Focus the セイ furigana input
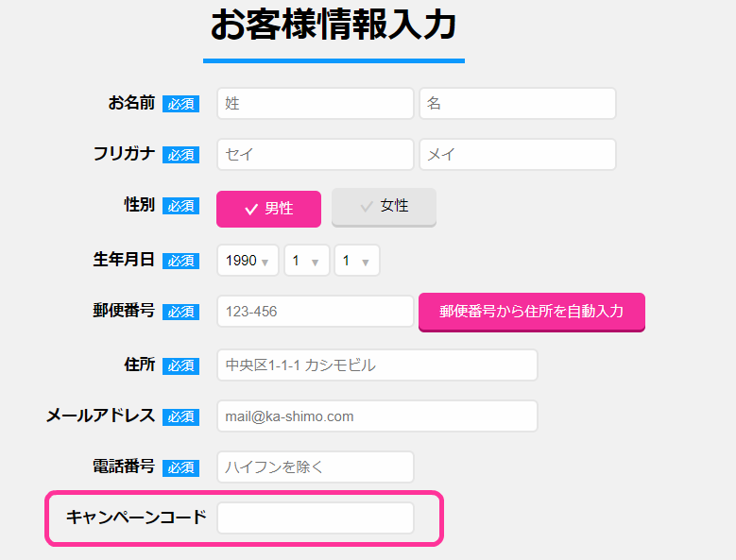 coord(315,155)
